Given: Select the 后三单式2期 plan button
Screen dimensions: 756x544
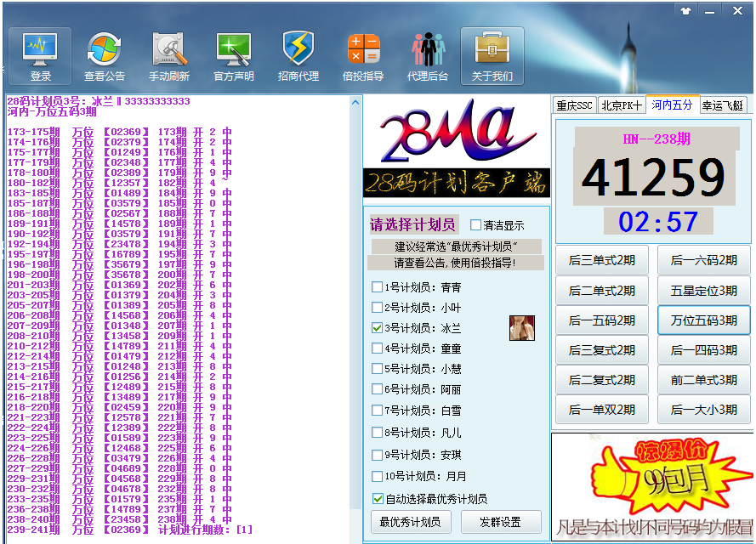Looking at the screenshot, I should click(601, 261).
